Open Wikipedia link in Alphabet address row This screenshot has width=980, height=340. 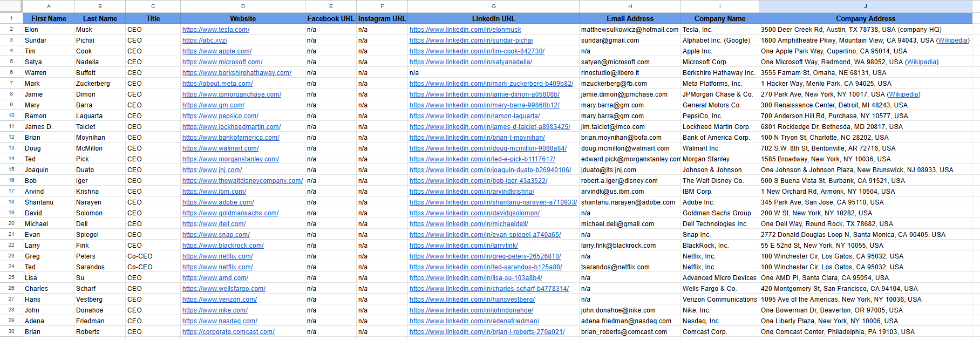(952, 40)
